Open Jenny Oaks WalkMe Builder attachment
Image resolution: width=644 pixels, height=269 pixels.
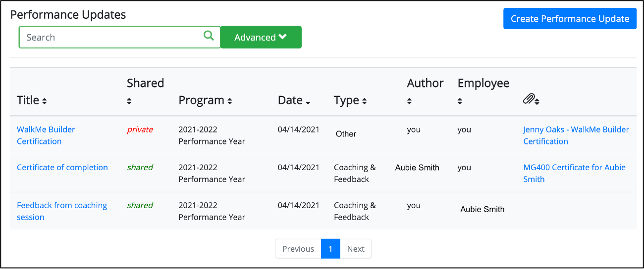click(x=576, y=135)
